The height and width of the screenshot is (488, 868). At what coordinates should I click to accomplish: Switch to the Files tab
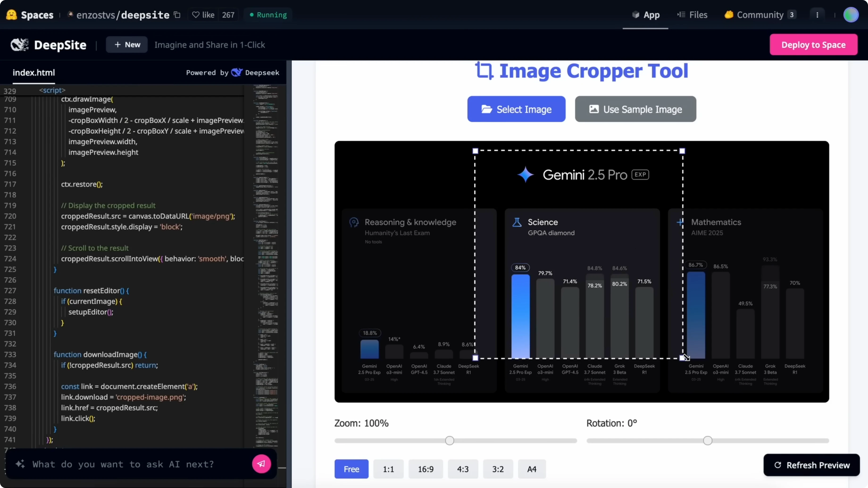coord(693,15)
